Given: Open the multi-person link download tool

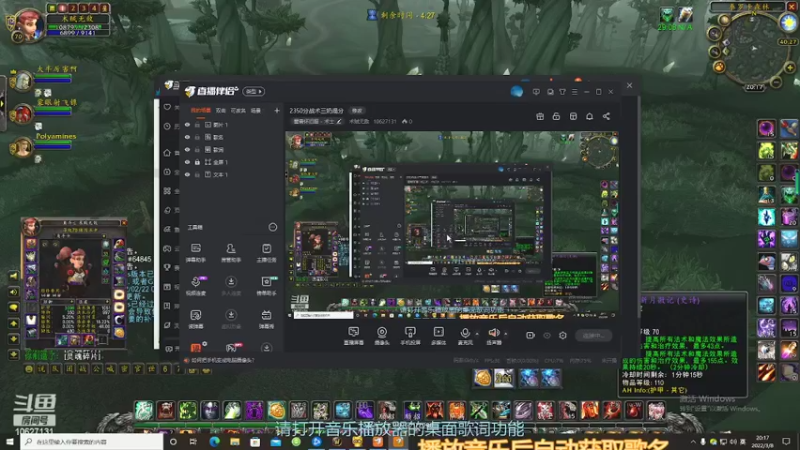Looking at the screenshot, I should click(231, 286).
